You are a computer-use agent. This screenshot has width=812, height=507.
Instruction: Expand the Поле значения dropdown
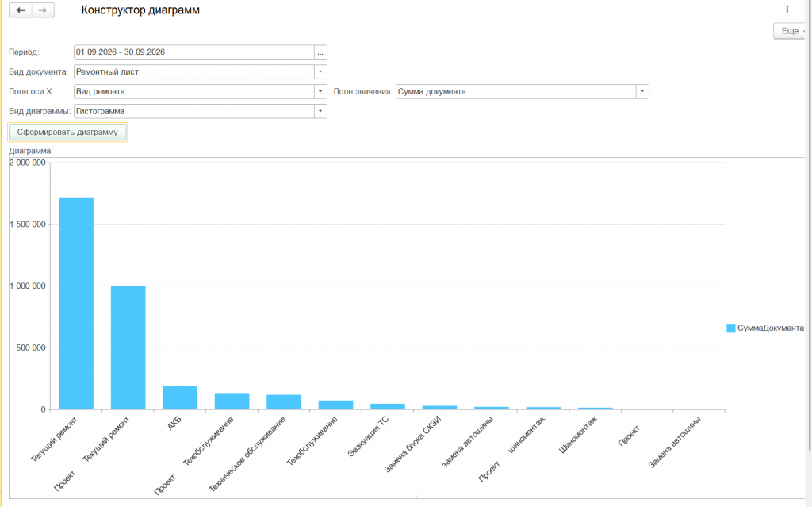[x=642, y=92]
